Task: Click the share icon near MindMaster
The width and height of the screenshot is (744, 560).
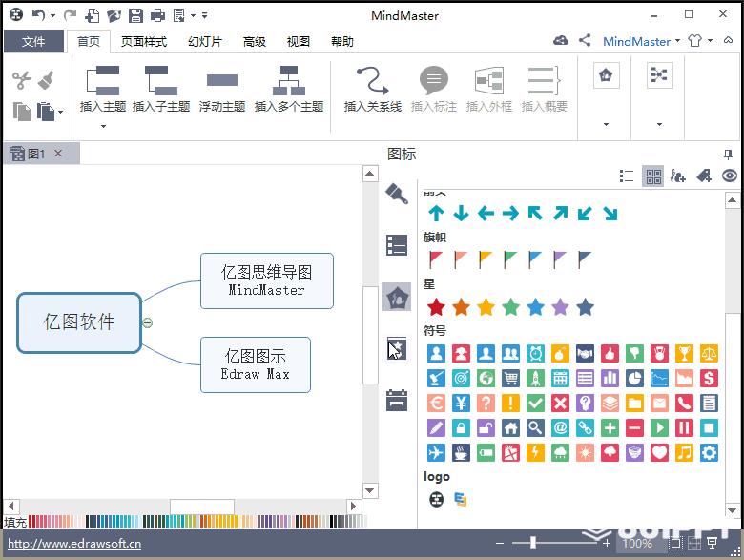Action: point(585,40)
